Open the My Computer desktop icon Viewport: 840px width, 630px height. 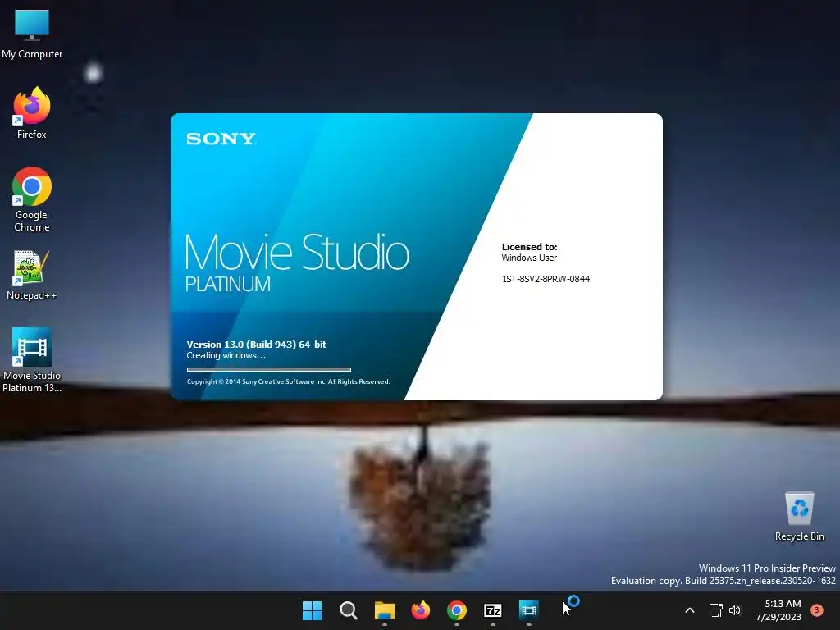point(32,34)
